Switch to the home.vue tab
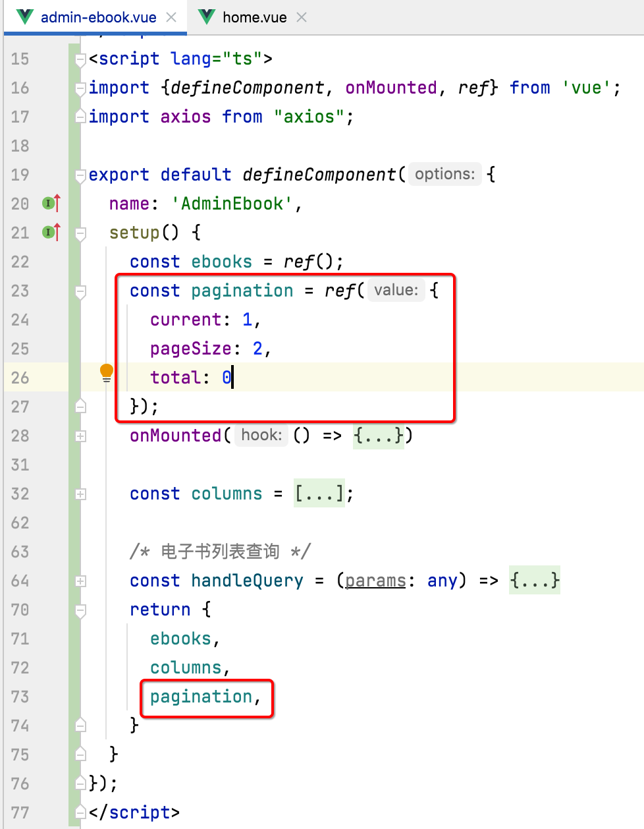The width and height of the screenshot is (644, 829). [254, 17]
